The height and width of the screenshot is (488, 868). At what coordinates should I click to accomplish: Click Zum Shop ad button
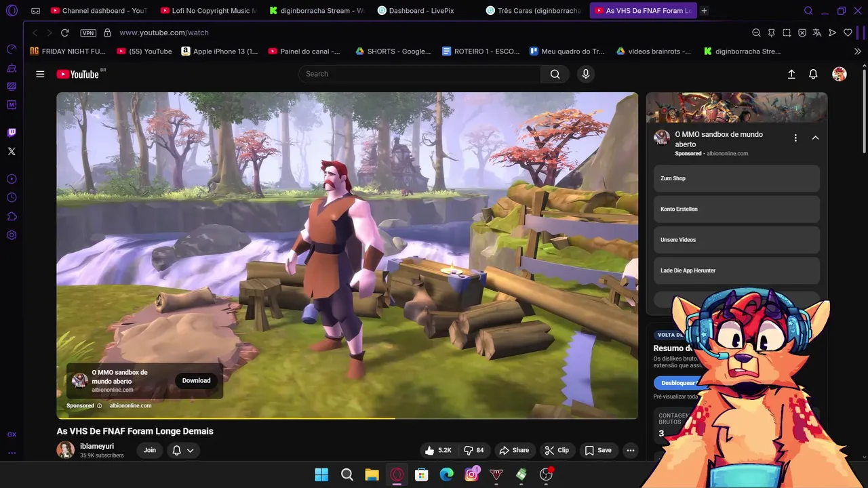(x=736, y=178)
